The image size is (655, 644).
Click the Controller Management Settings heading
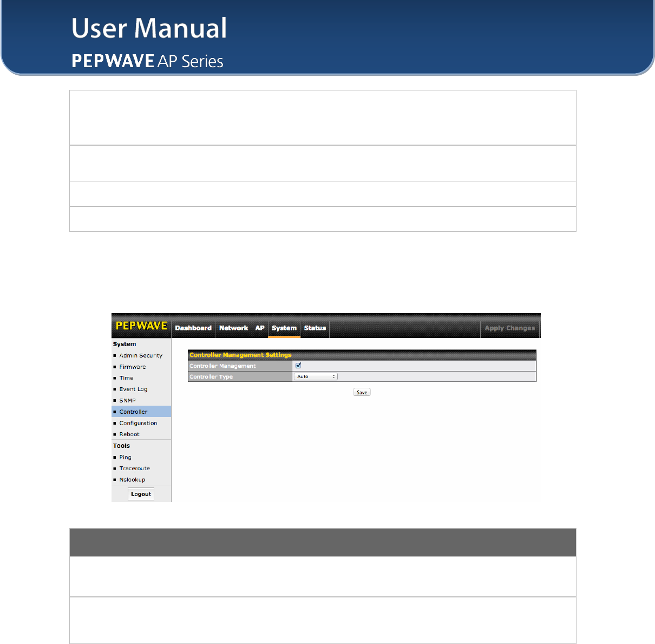240,355
